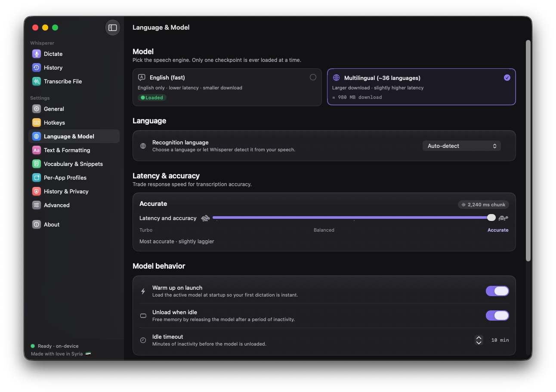
Task: Choose the Multilingual (~36 languages) model card
Action: 421,87
